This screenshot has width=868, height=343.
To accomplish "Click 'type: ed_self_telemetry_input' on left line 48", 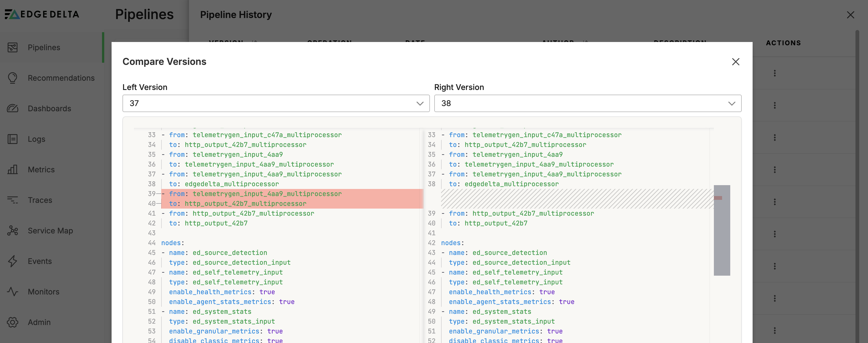I will coord(226,282).
